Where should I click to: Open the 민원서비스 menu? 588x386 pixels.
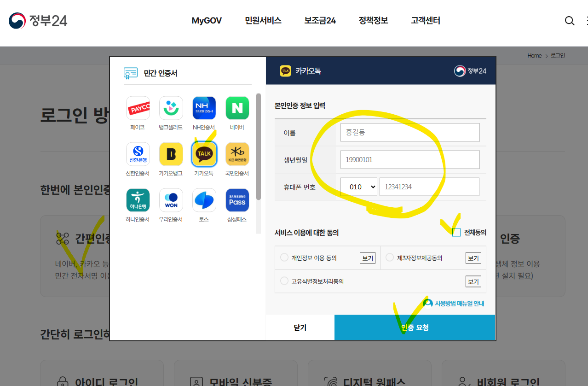[x=263, y=21]
